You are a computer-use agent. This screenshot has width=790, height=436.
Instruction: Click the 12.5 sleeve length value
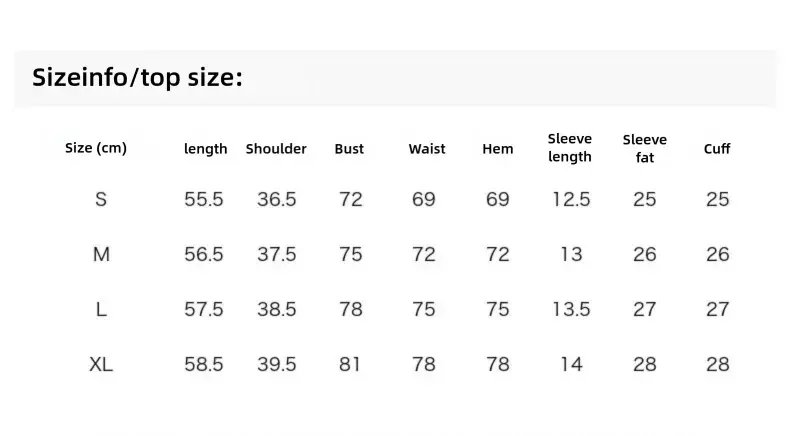[x=571, y=200]
